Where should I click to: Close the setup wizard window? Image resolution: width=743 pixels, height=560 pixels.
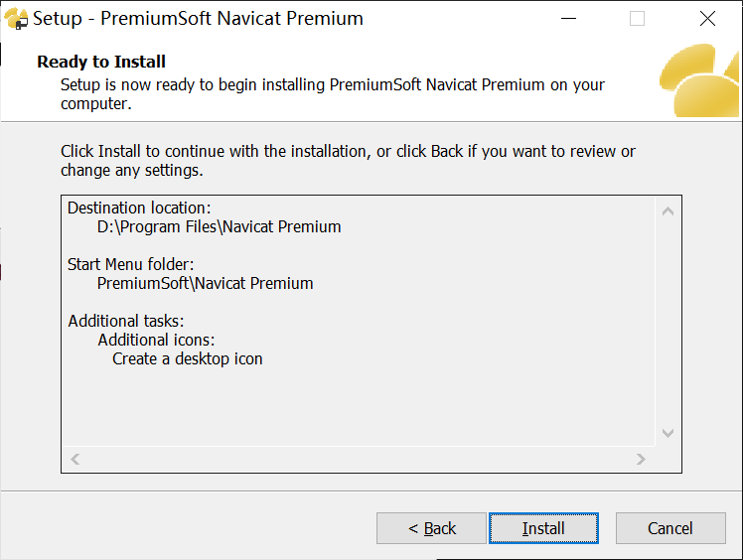(707, 19)
